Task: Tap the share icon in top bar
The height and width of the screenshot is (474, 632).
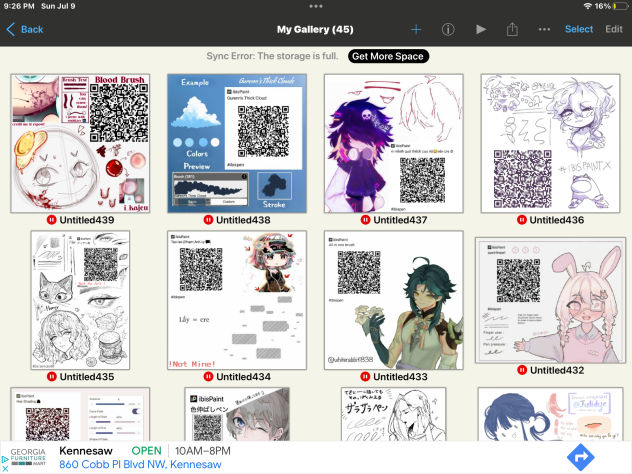Action: click(x=512, y=29)
